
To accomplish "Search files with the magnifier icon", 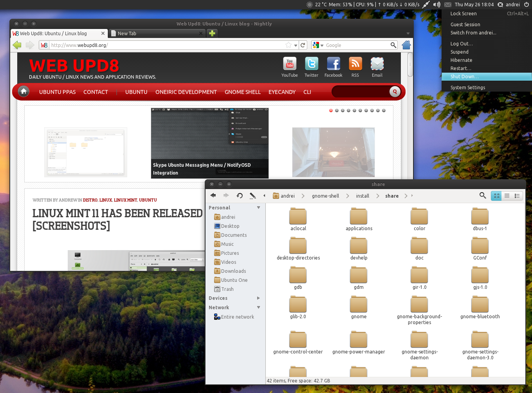I will (483, 195).
